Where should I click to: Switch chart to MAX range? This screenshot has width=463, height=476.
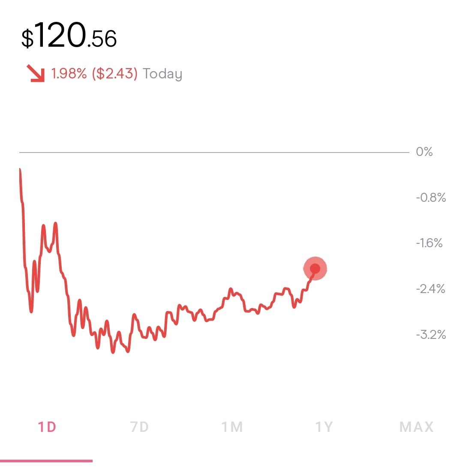(x=417, y=427)
